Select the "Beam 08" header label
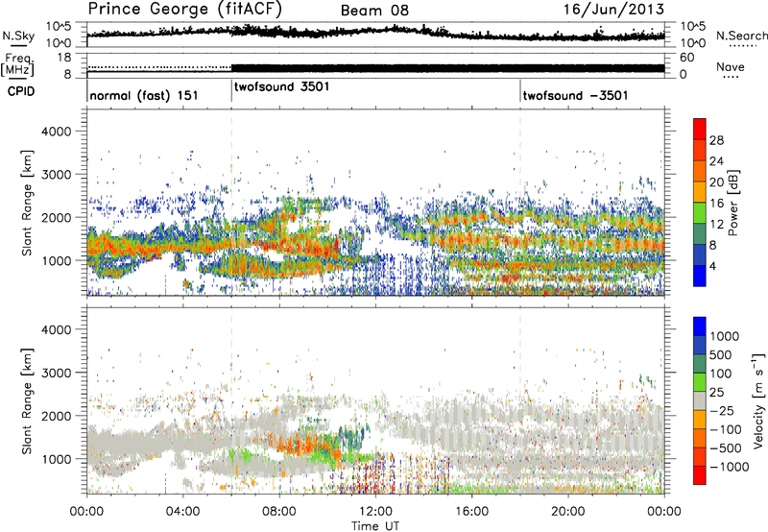Image resolution: width=768 pixels, height=532 pixels. tap(374, 11)
